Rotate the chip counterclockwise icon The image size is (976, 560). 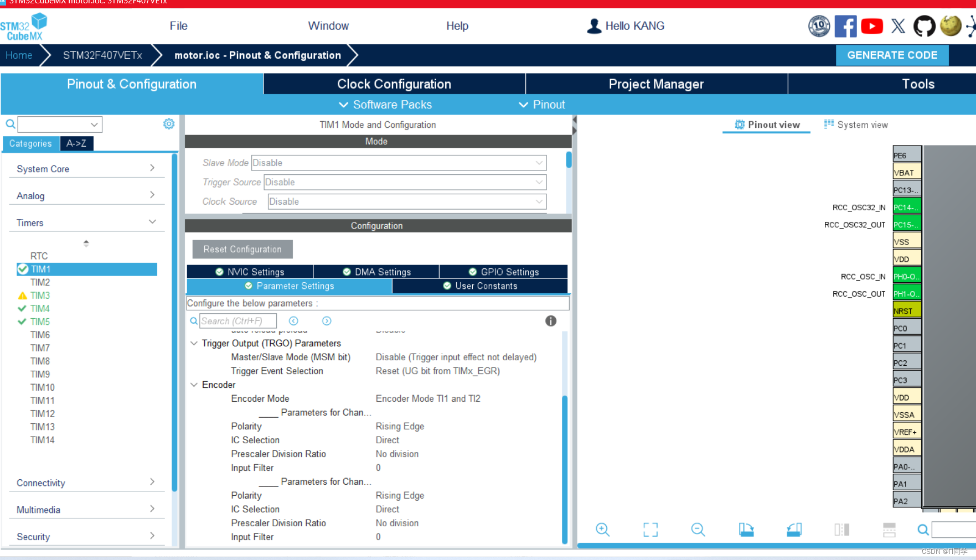pyautogui.click(x=794, y=530)
